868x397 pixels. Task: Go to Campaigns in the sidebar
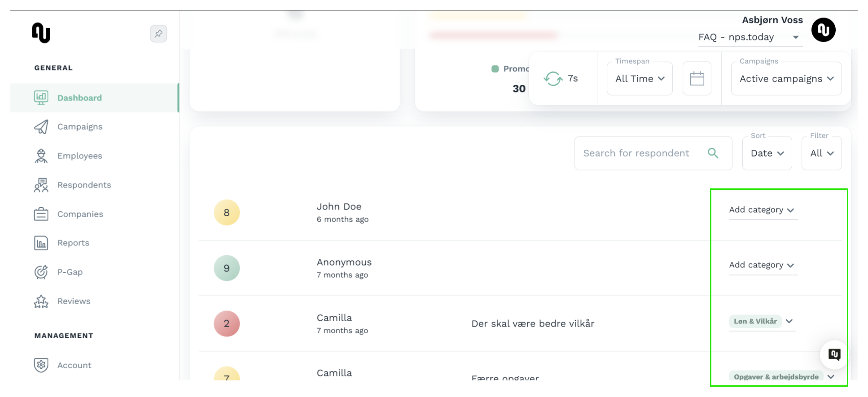click(x=80, y=127)
